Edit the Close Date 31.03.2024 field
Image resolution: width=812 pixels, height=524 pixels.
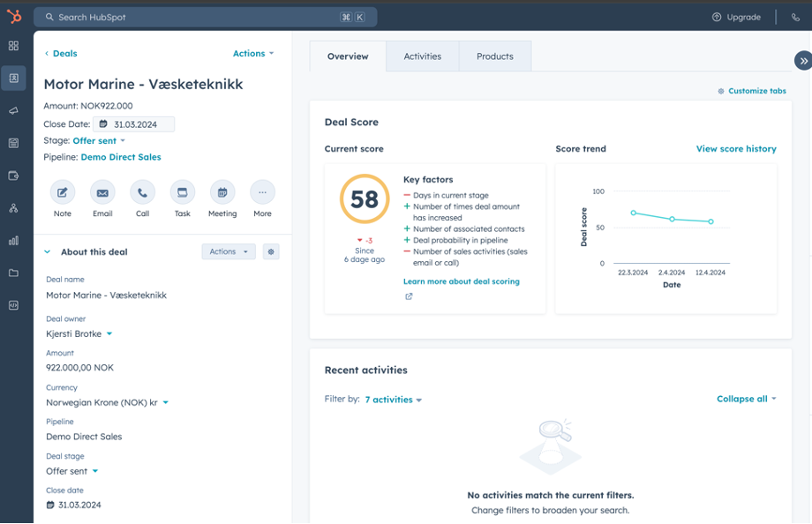point(133,124)
